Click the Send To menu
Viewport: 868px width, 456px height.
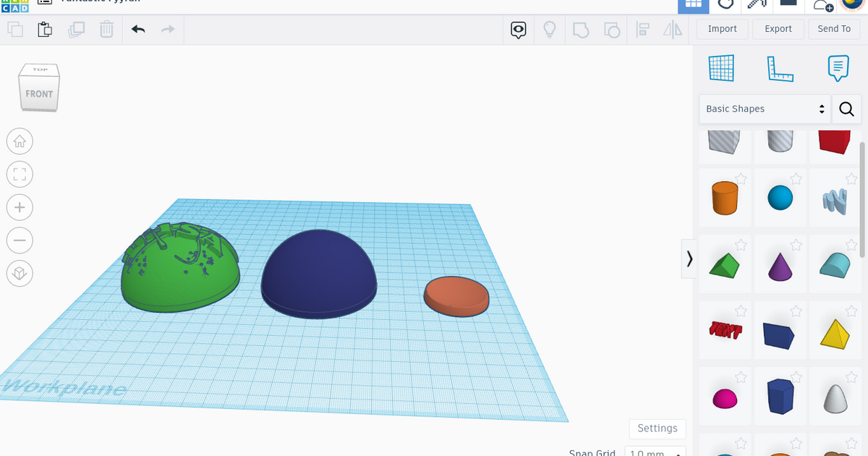pos(833,29)
